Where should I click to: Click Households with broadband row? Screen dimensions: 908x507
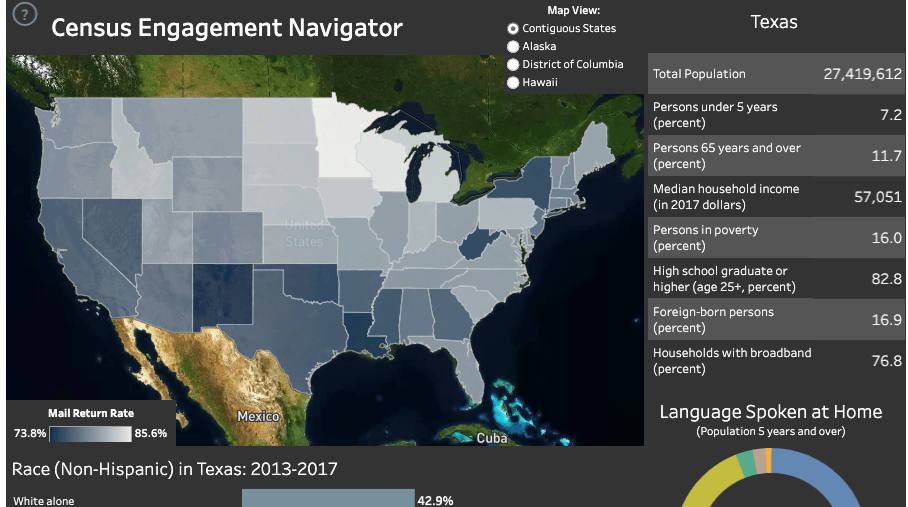pos(776,361)
